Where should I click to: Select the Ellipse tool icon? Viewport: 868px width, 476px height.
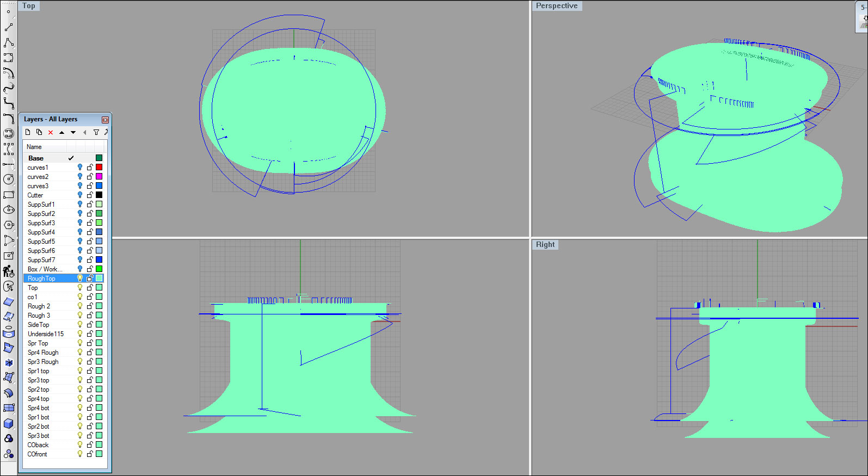9,209
